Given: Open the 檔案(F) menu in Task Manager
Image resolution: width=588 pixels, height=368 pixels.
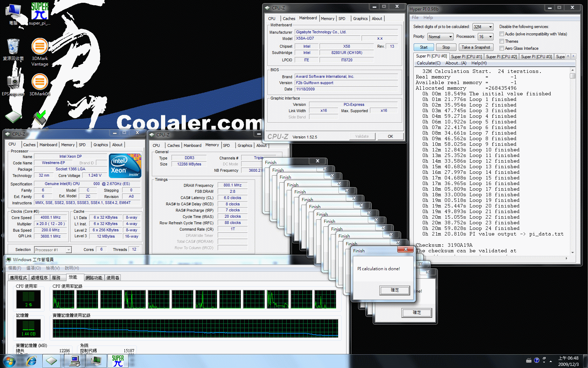Looking at the screenshot, I should click(15, 268).
